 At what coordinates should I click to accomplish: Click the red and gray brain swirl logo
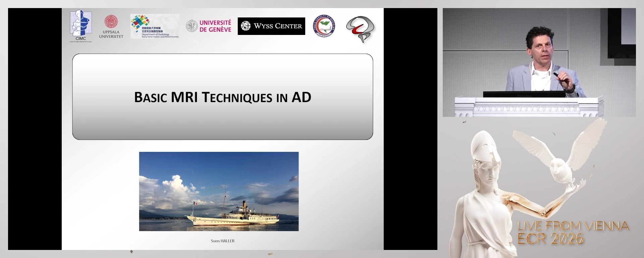pyautogui.click(x=360, y=29)
